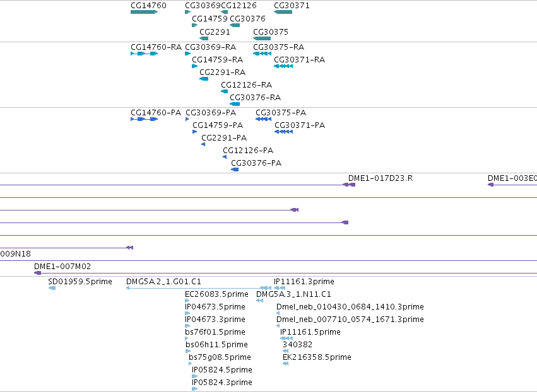The height and width of the screenshot is (392, 537).
Task: Open transcript CG14759-RA
Action: 217,60
